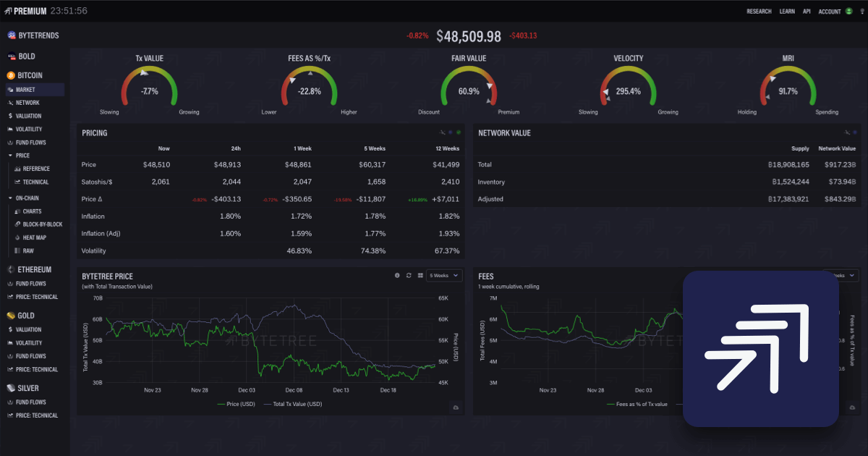Click the Bitcoin Volatility sidebar icon
This screenshot has width=868, height=456.
coord(10,129)
